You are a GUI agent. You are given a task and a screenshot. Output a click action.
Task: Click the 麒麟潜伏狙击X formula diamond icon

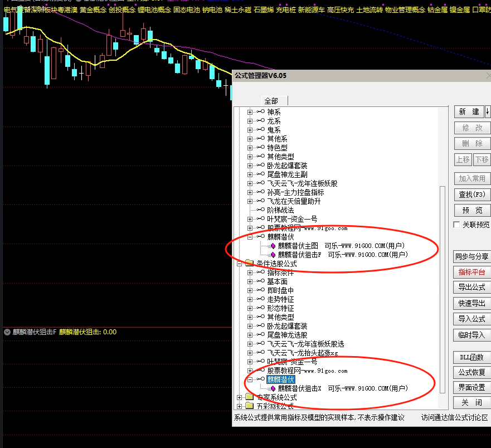point(273,388)
